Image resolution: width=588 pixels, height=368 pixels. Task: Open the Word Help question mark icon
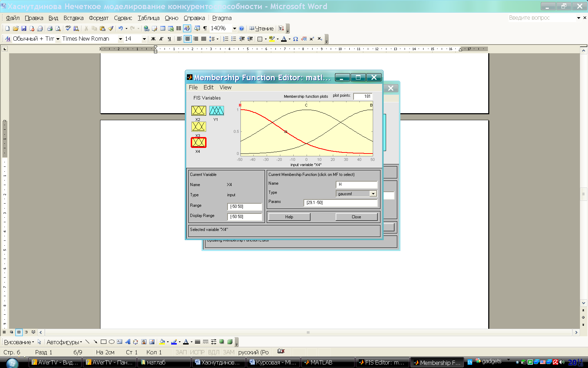pyautogui.click(x=241, y=28)
